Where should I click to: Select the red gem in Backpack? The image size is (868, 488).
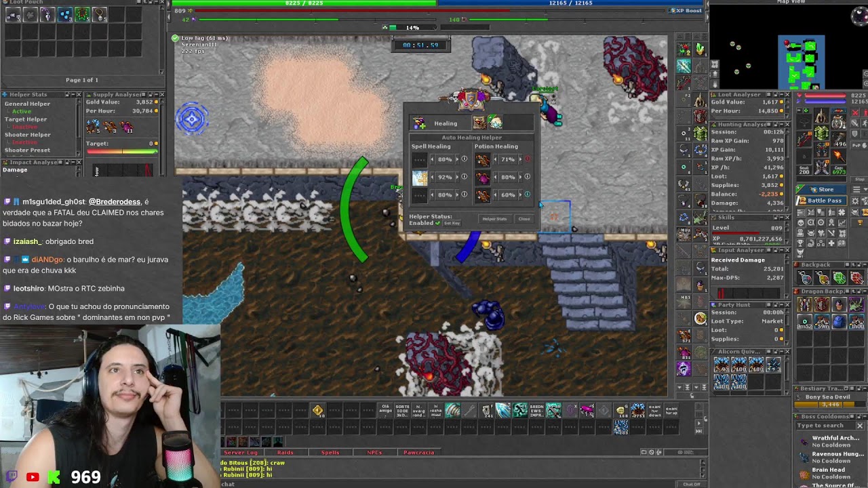[x=856, y=278]
